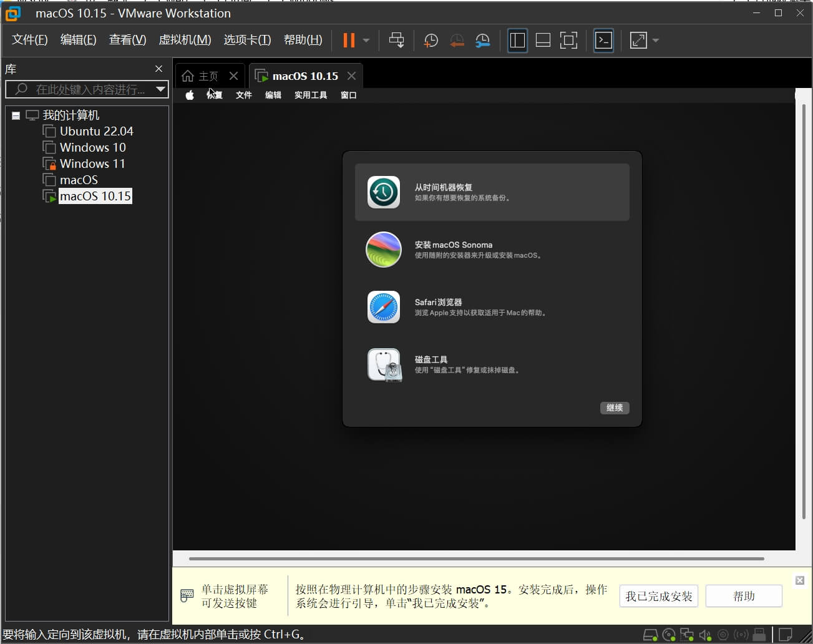
Task: Close the 主页 tab
Action: pos(233,76)
